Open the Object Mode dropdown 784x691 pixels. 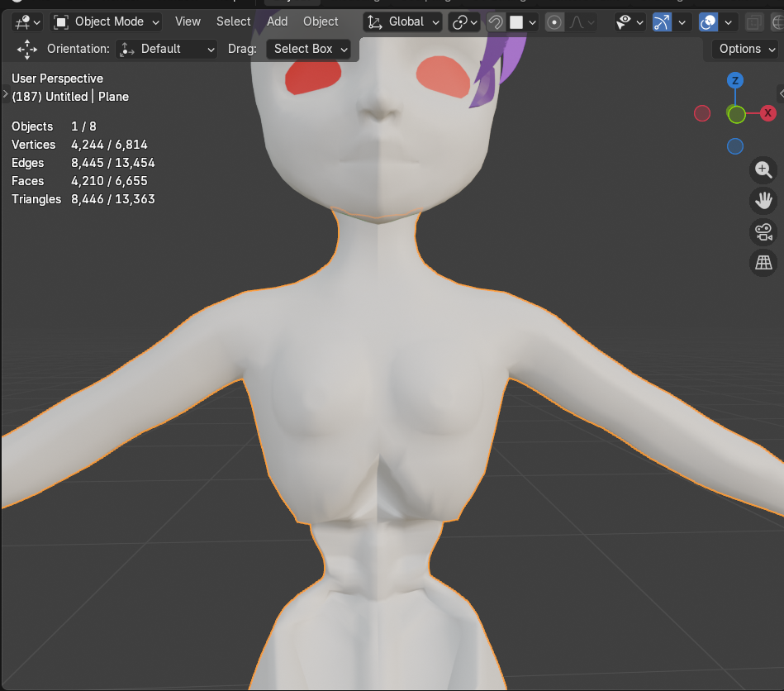pos(107,22)
